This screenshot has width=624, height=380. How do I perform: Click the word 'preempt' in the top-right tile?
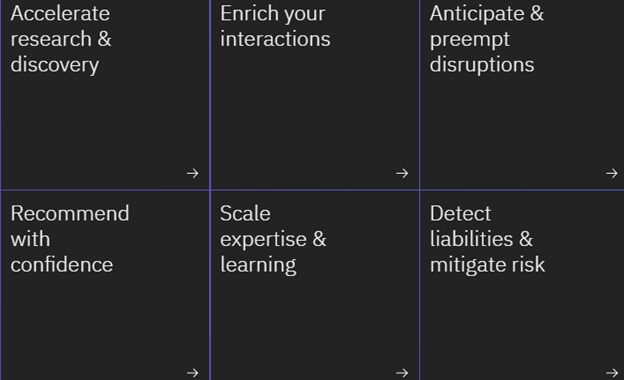tap(470, 39)
